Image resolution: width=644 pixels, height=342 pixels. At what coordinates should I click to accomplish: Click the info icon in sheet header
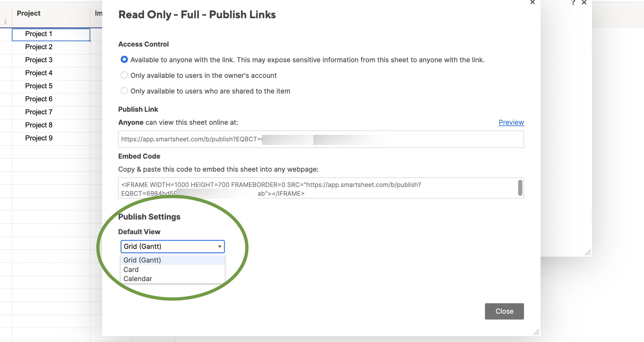pos(6,22)
